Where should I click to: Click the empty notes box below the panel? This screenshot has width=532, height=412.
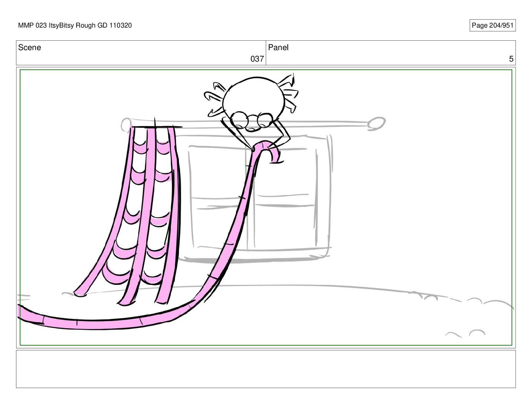266,369
